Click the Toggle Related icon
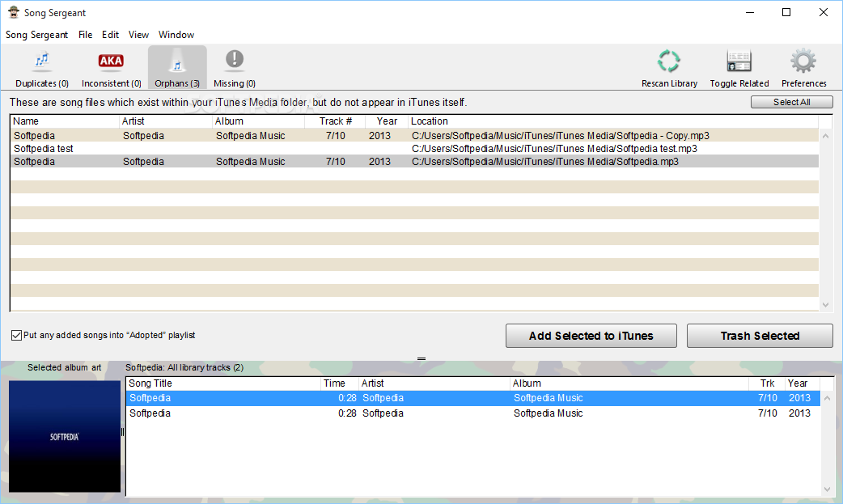The height and width of the screenshot is (504, 843). pyautogui.click(x=739, y=61)
